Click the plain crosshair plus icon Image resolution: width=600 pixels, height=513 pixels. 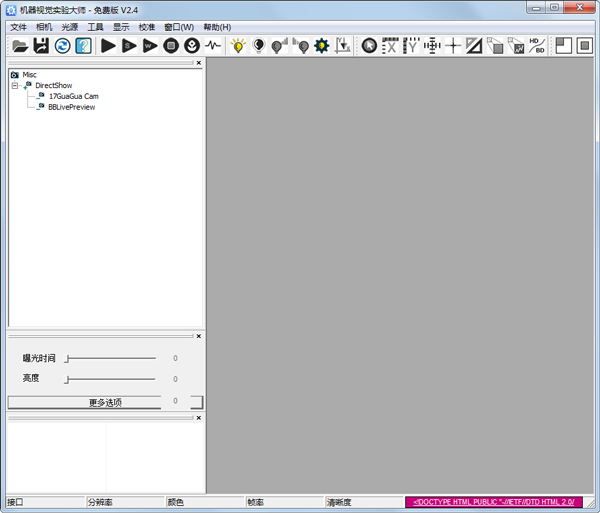click(x=453, y=46)
